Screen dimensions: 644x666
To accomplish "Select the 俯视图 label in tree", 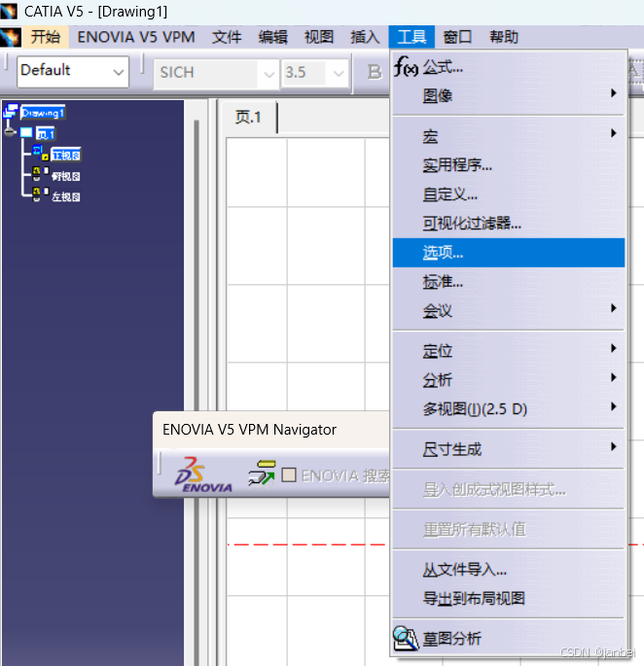I will click(x=66, y=176).
